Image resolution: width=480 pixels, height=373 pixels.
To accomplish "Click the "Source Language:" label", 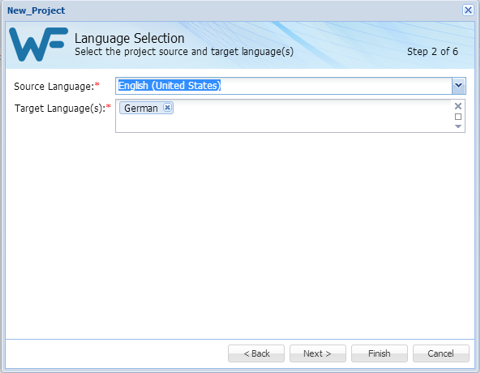I will coord(54,86).
